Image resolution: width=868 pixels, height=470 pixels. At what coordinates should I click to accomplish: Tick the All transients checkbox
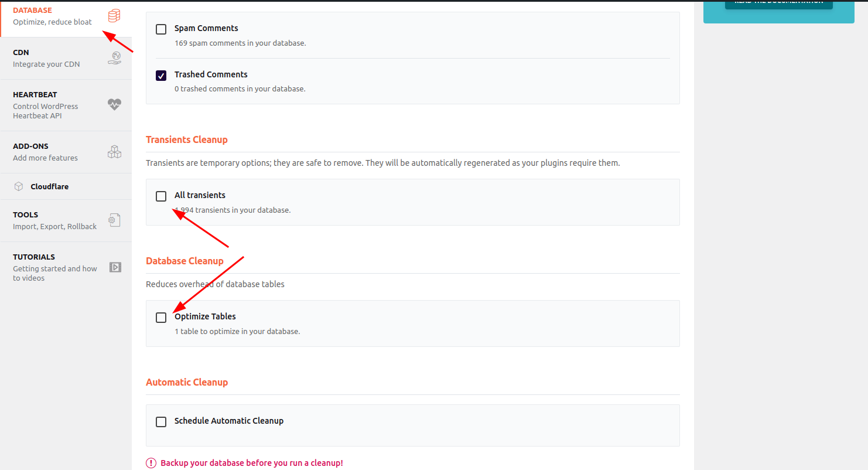tap(161, 196)
